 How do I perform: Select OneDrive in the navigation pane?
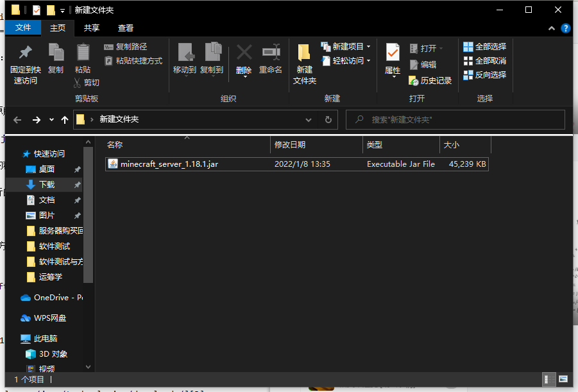51,298
